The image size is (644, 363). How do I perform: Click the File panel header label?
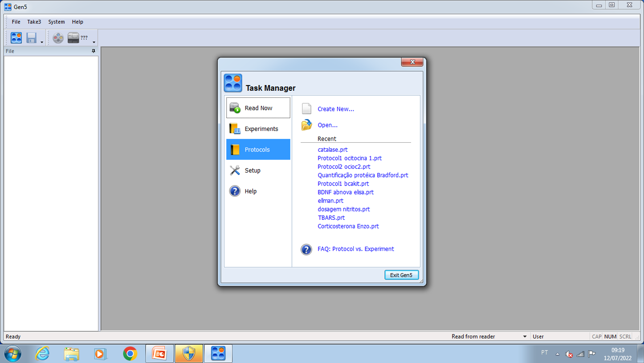pos(10,51)
